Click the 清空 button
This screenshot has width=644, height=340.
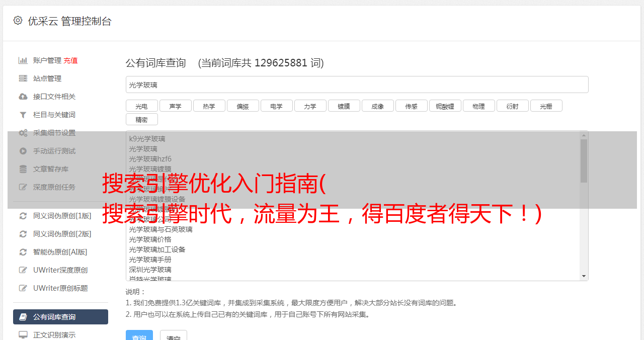[x=174, y=336]
